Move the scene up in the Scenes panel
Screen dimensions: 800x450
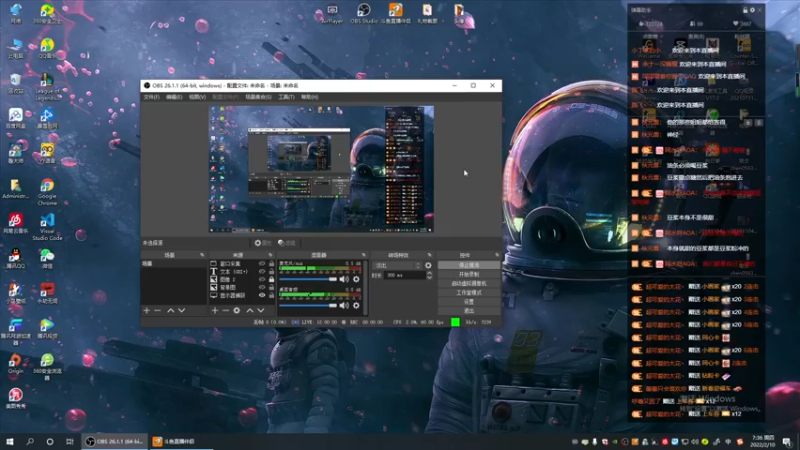click(x=170, y=310)
